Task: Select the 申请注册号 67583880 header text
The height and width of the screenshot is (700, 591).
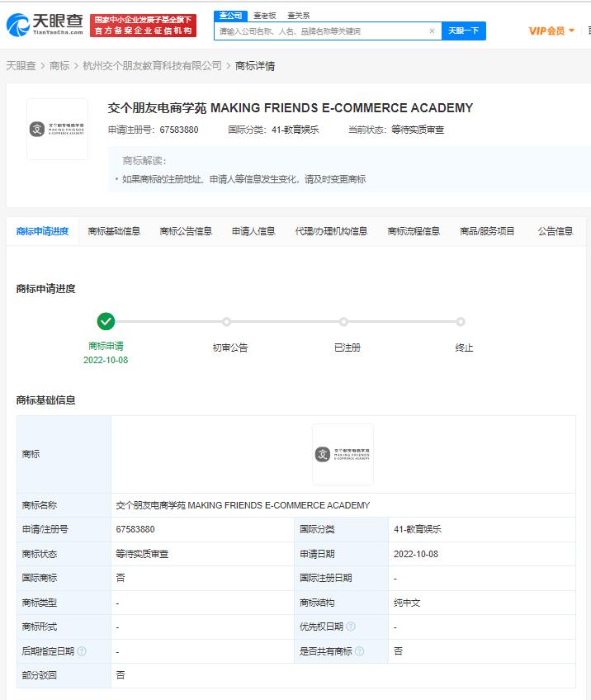Action: [153, 130]
